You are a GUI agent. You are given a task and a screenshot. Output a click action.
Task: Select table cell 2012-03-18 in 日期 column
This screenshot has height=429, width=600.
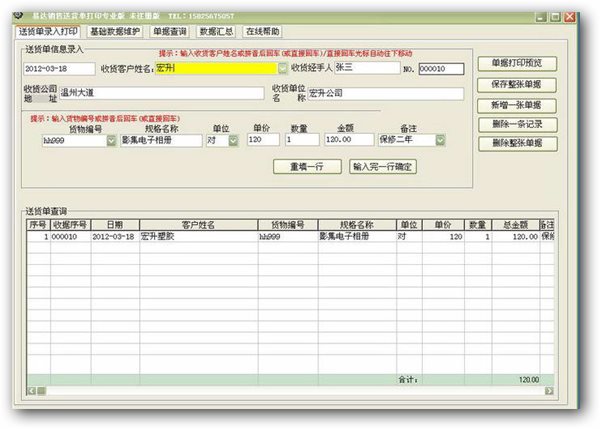(x=115, y=237)
